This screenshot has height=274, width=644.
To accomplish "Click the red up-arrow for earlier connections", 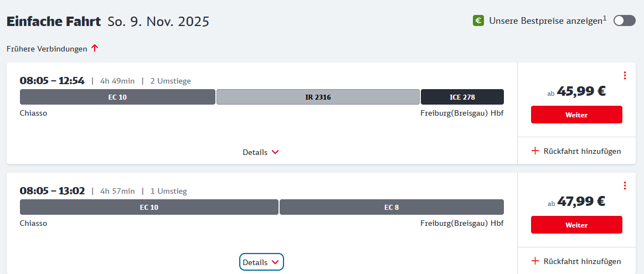I will coord(95,48).
